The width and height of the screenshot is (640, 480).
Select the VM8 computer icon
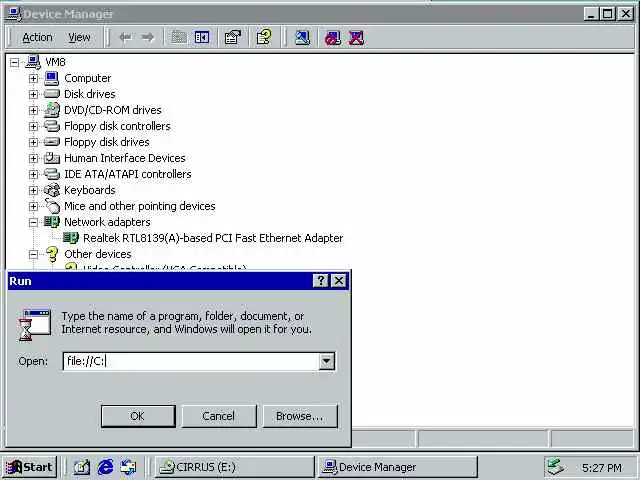33,62
